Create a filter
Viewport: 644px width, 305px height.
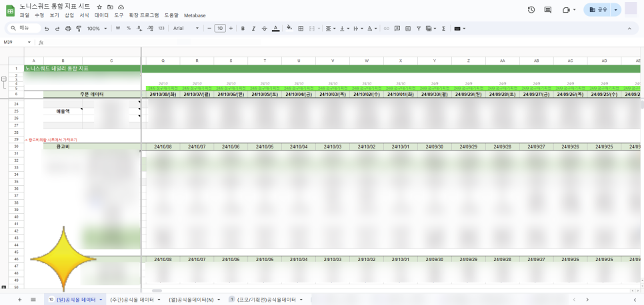pos(419,29)
